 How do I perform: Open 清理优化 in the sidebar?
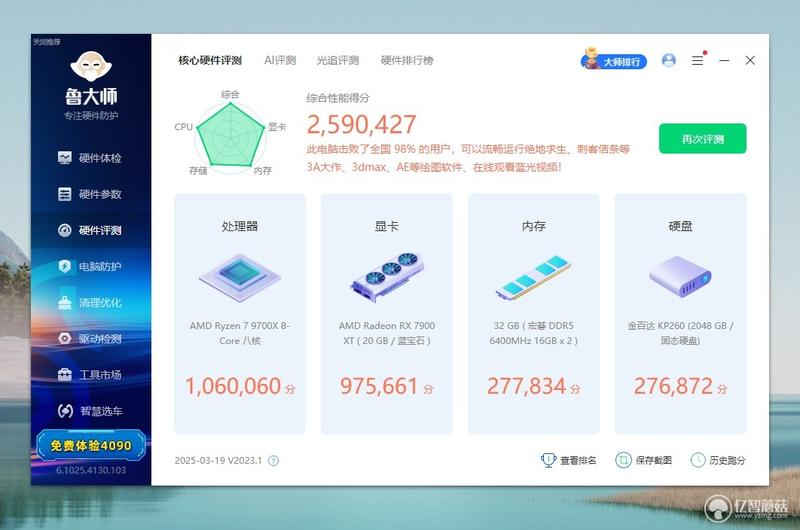(90, 302)
